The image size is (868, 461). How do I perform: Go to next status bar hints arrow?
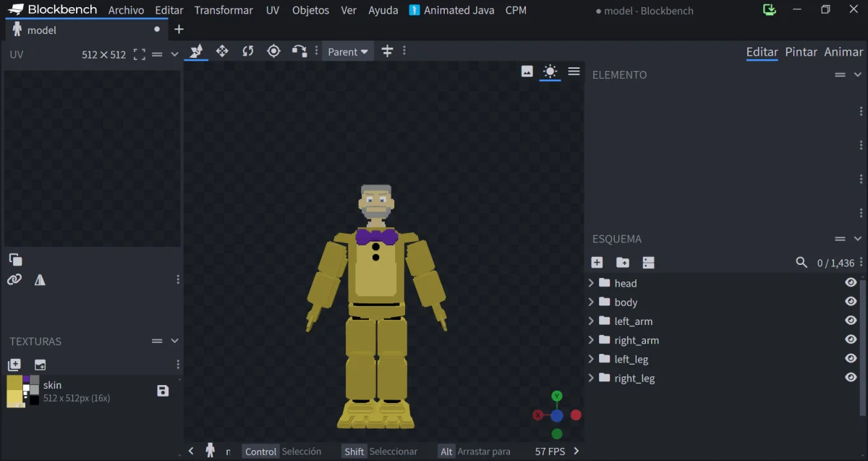[x=576, y=451]
